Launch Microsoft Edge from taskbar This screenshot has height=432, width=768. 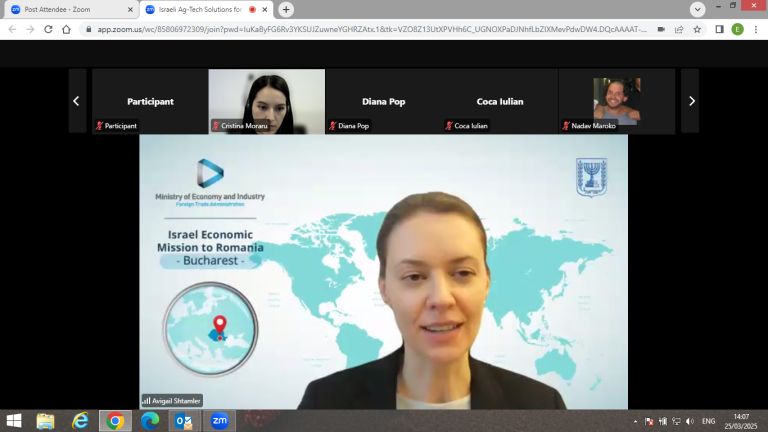[150, 421]
